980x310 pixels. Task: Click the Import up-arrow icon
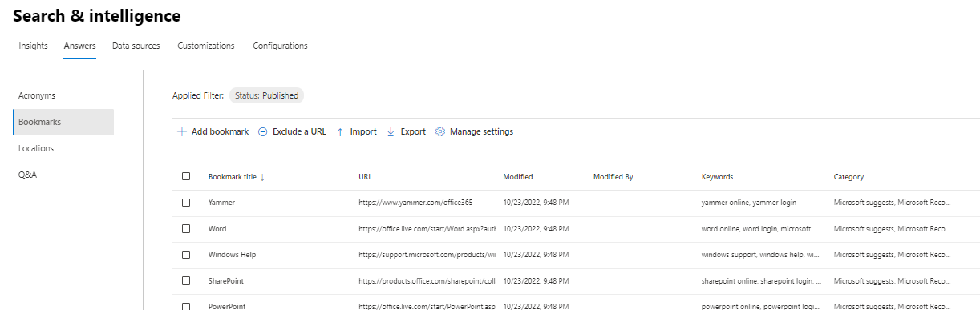click(341, 131)
